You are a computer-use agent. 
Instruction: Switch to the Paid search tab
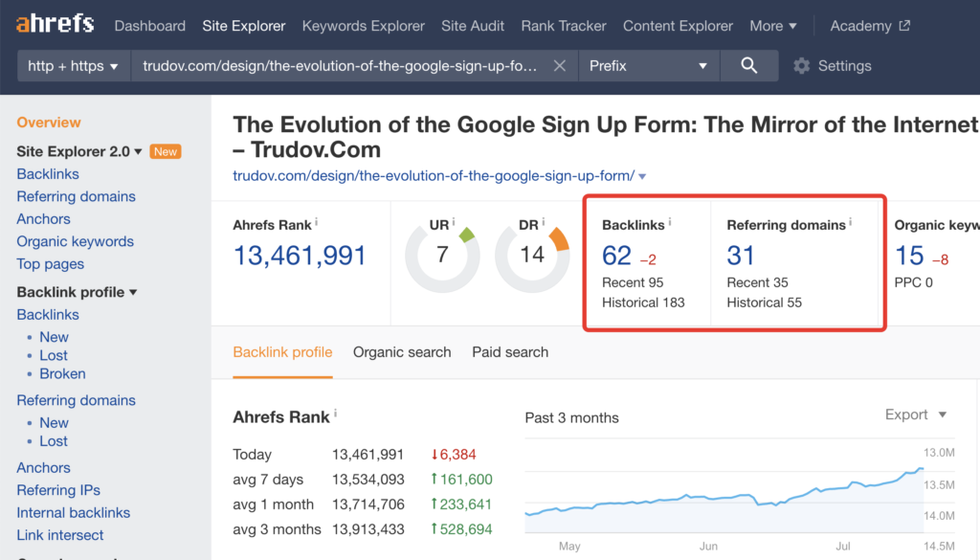coord(510,352)
